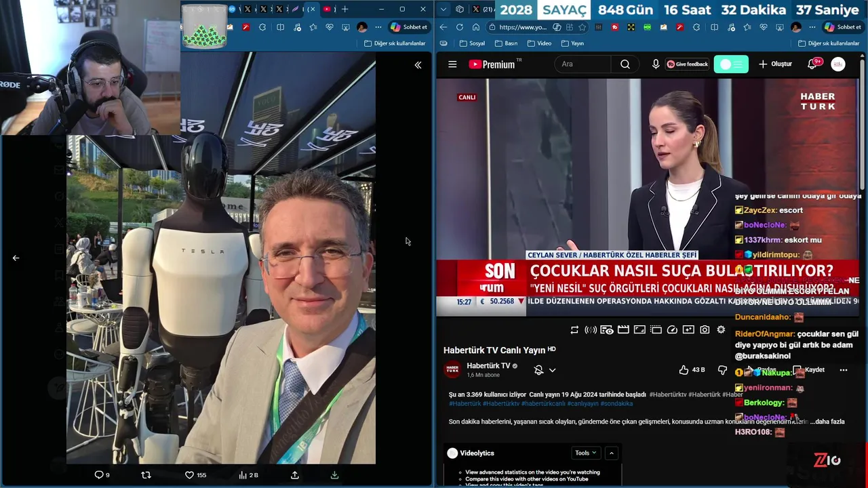Open the Videolytics 'Tools' dropdown
Screen dimensions: 868x488
586,453
